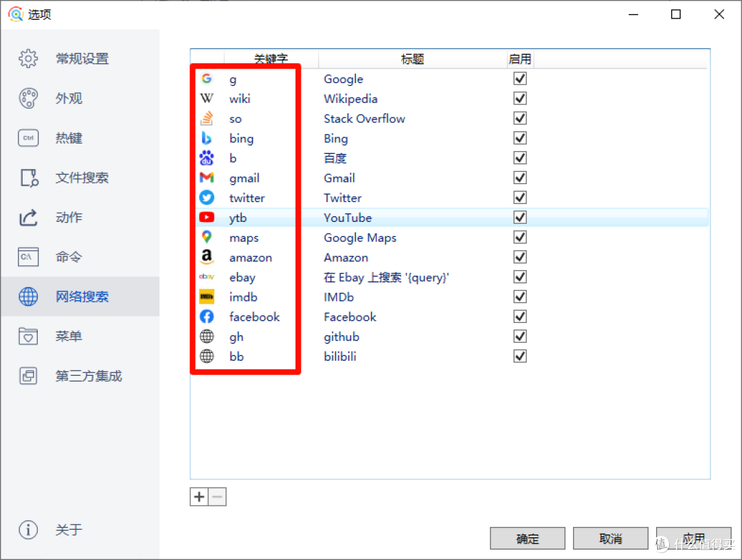
Task: Toggle the Stack Overflow checkbox
Action: [x=520, y=118]
